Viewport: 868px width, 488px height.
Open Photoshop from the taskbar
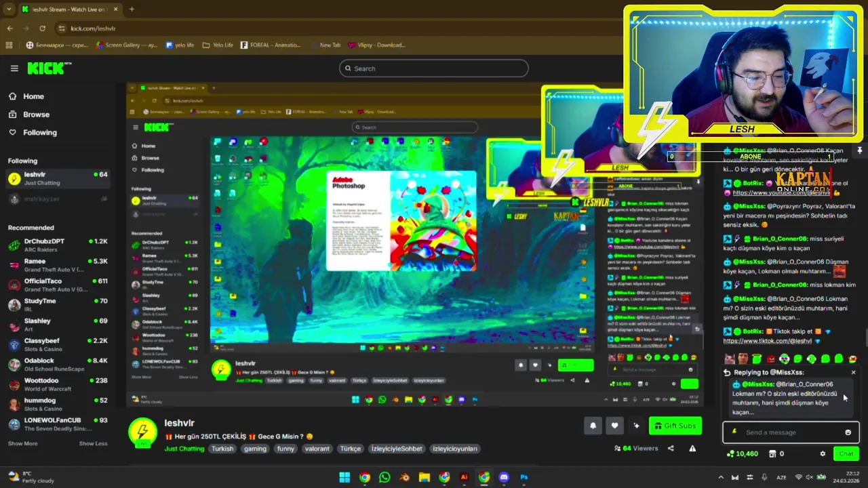(x=524, y=477)
